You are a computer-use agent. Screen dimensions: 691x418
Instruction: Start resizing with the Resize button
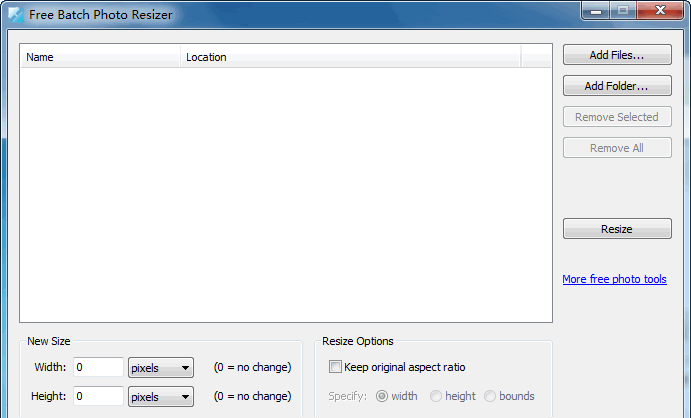click(x=617, y=229)
